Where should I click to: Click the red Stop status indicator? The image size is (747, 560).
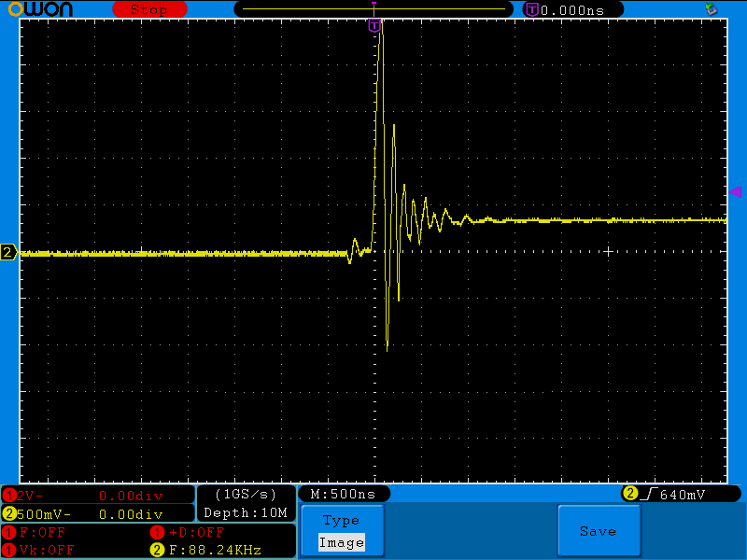tap(148, 9)
